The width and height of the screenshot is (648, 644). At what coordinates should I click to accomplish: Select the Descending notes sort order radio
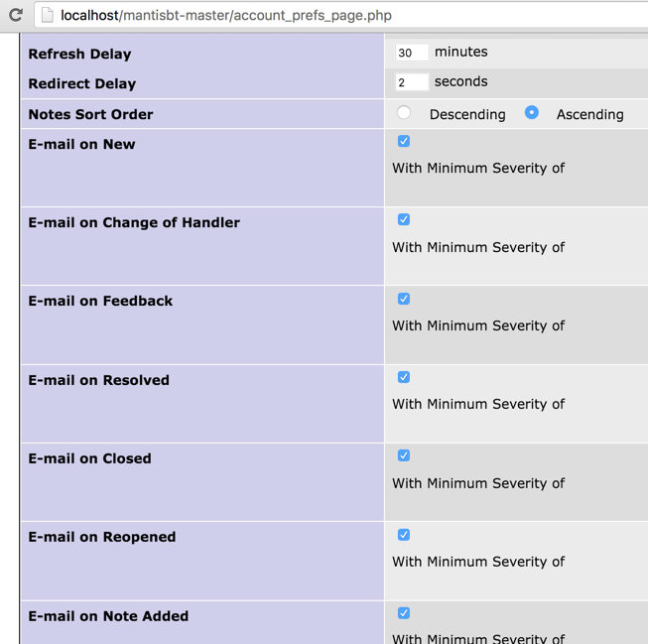[404, 113]
